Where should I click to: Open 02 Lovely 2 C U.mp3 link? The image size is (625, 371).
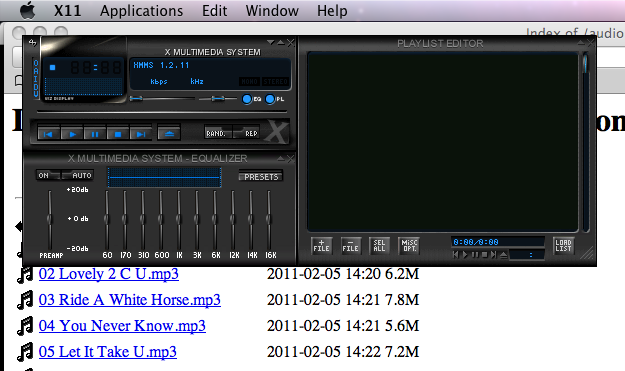(x=109, y=274)
